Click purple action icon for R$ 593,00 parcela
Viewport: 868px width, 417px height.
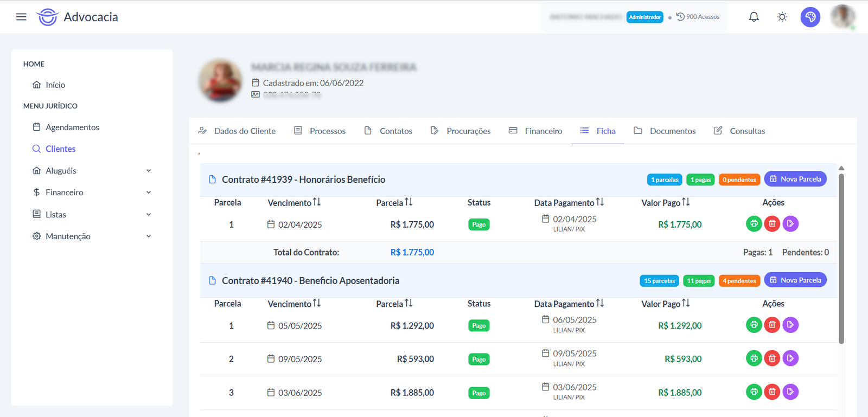click(790, 358)
